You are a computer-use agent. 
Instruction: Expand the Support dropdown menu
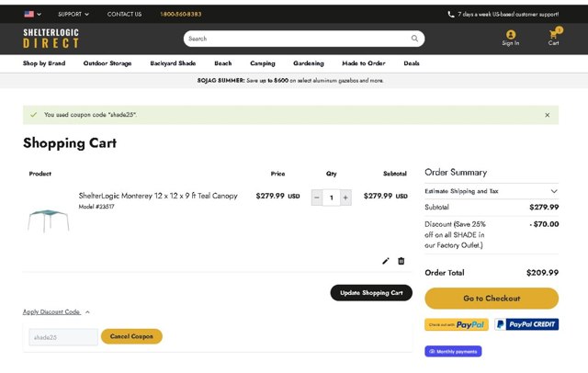[x=73, y=15]
